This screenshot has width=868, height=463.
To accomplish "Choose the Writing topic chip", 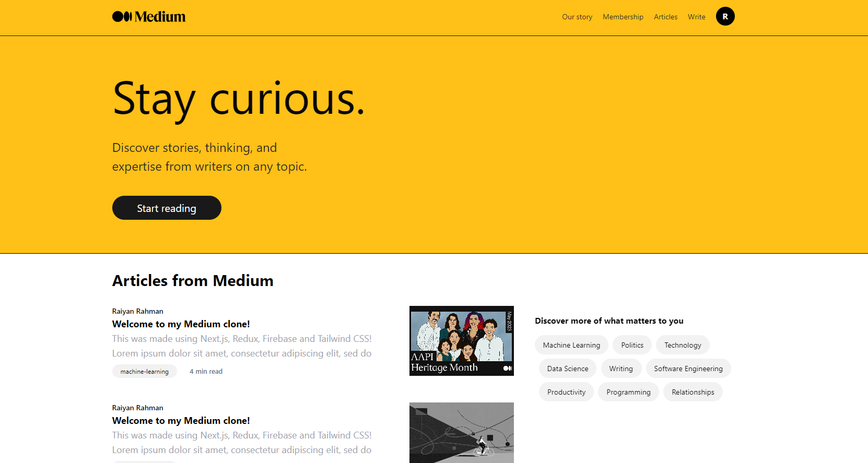I will (x=621, y=369).
